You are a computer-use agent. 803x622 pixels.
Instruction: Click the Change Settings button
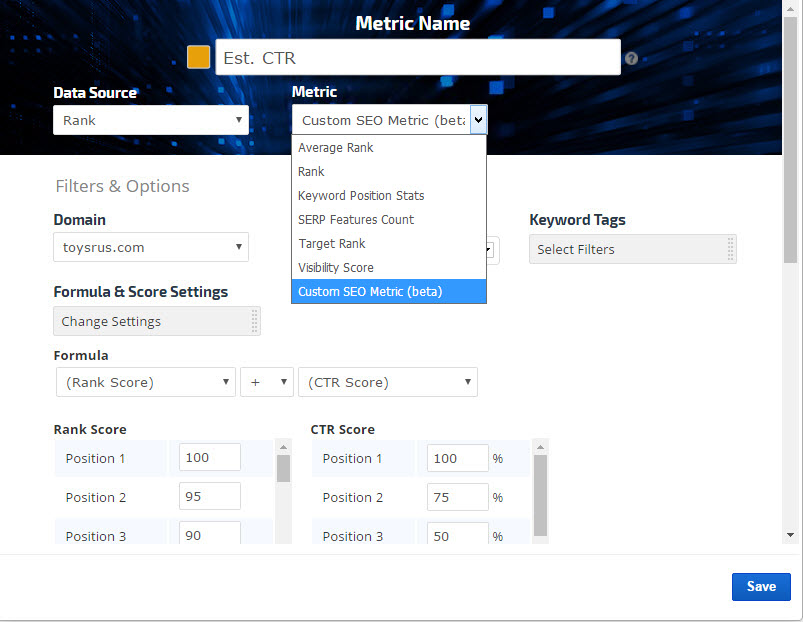pyautogui.click(x=156, y=321)
